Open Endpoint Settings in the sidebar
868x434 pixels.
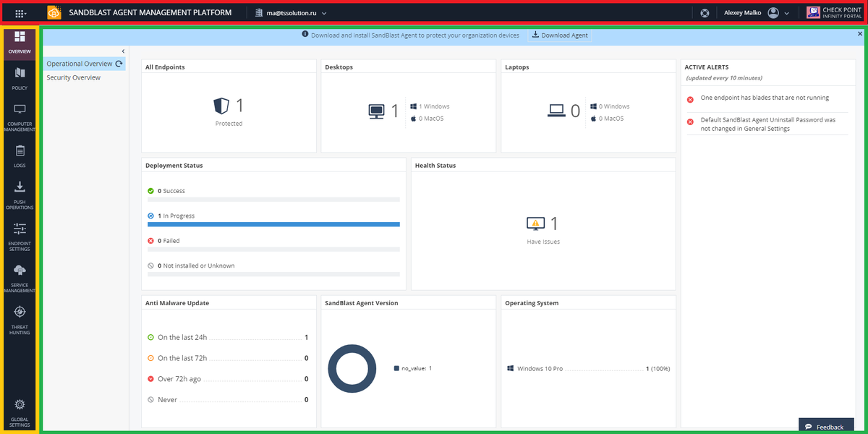pyautogui.click(x=20, y=237)
